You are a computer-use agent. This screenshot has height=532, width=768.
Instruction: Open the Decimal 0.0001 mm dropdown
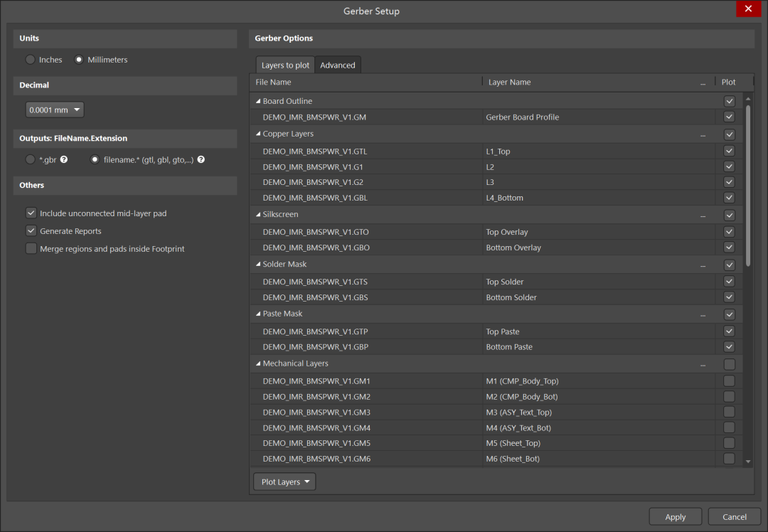tap(54, 110)
